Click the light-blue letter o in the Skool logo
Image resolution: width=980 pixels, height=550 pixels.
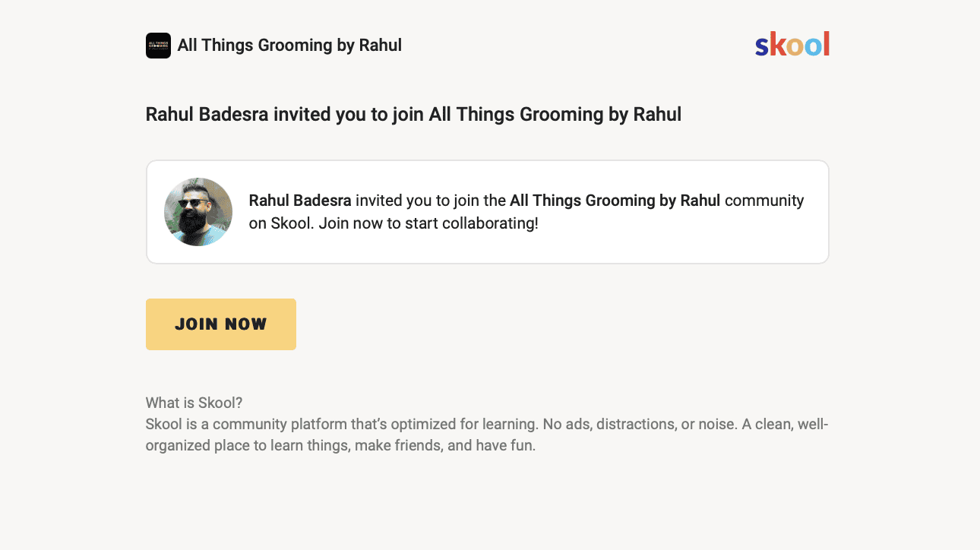tap(813, 47)
